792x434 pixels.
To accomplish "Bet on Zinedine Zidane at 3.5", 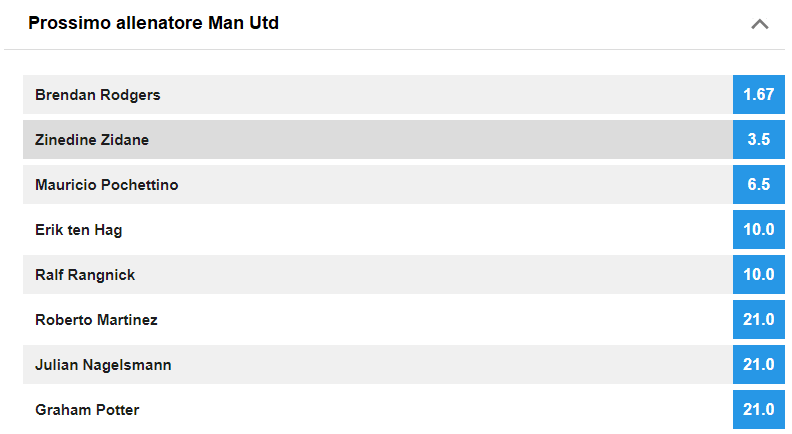I will (x=759, y=139).
